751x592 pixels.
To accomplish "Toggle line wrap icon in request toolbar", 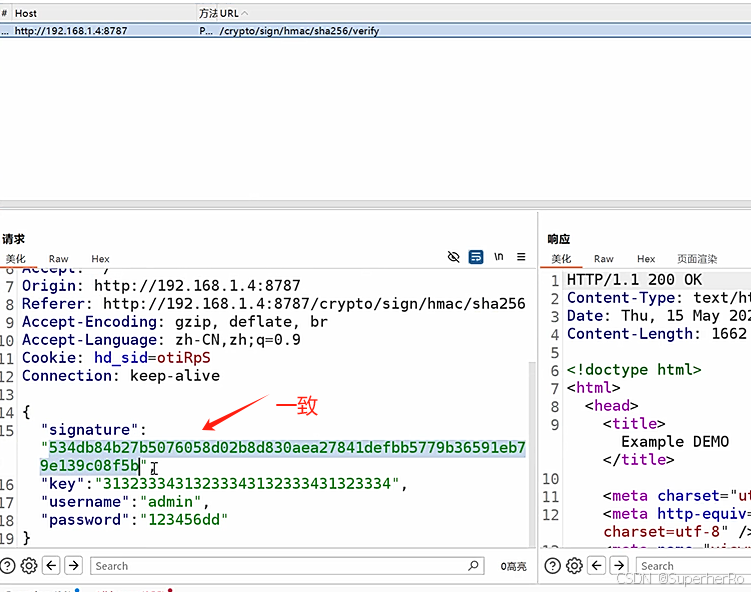I will pos(476,257).
